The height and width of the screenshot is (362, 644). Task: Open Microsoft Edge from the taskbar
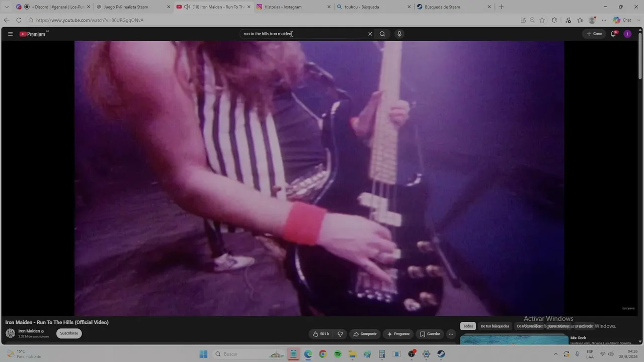tap(308, 354)
